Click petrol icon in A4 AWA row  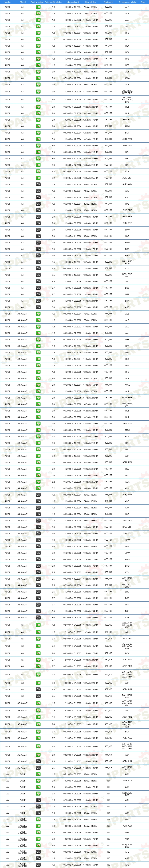38,78
